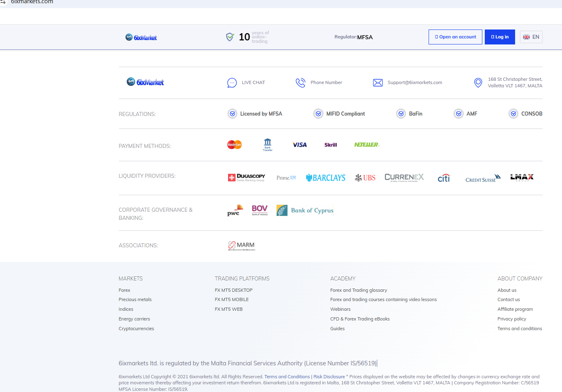The height and width of the screenshot is (392, 562).
Task: Click the MFSA regulator text in header
Action: [x=365, y=37]
